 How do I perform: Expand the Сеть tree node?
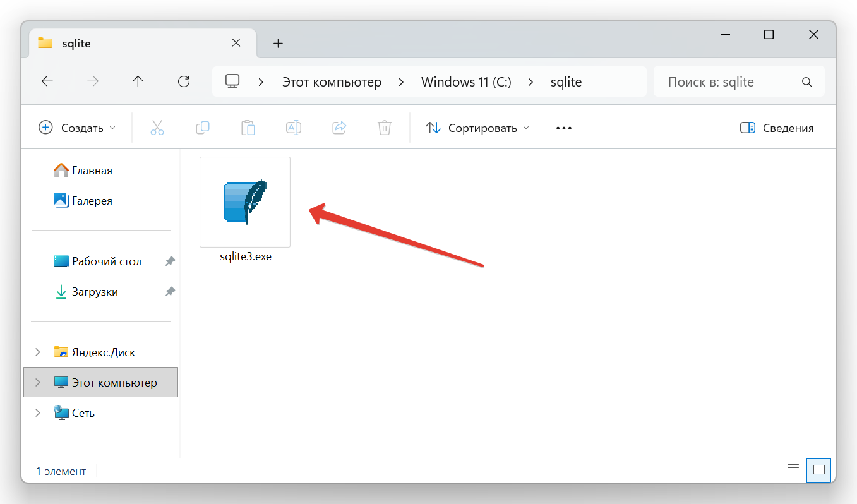pyautogui.click(x=38, y=413)
